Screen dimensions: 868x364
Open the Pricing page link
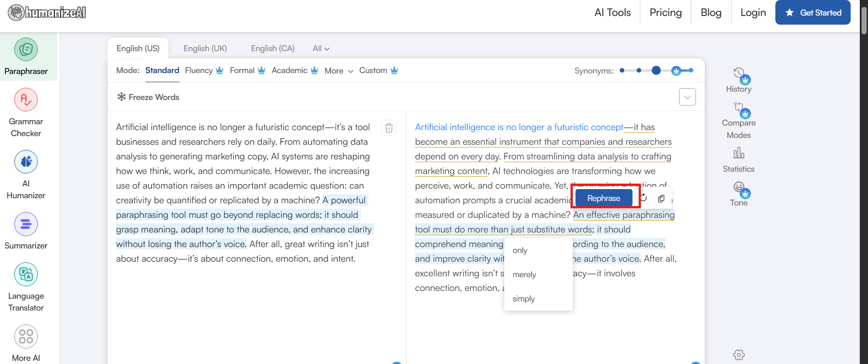pos(665,13)
